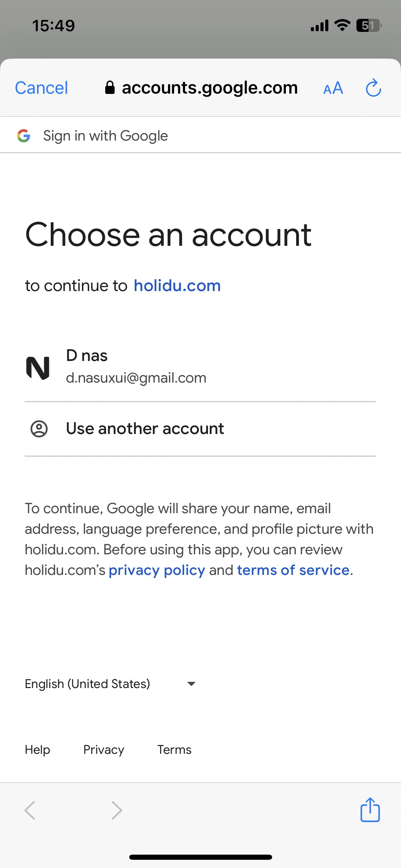Select the d.nasuxui@gmail.com account
The width and height of the screenshot is (401, 868).
tap(200, 367)
